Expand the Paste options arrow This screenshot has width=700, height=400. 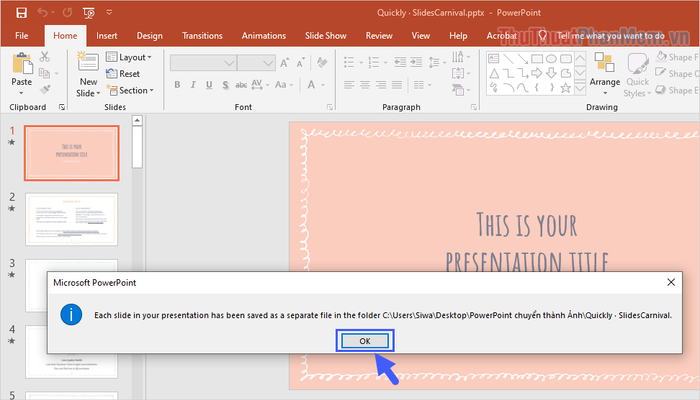tap(21, 93)
